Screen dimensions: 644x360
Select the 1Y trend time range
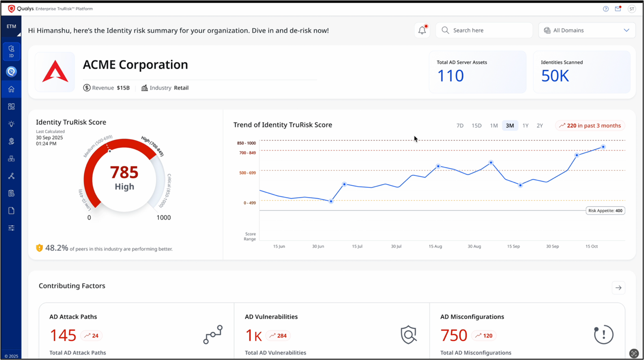tap(525, 126)
